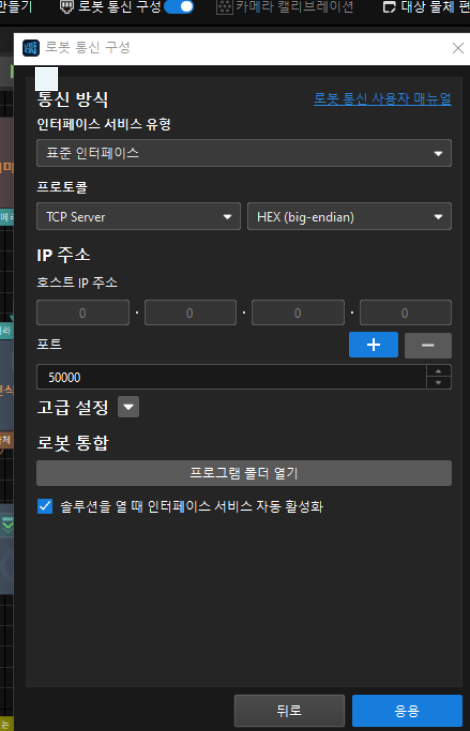Click the second host IP octet field

pyautogui.click(x=190, y=312)
